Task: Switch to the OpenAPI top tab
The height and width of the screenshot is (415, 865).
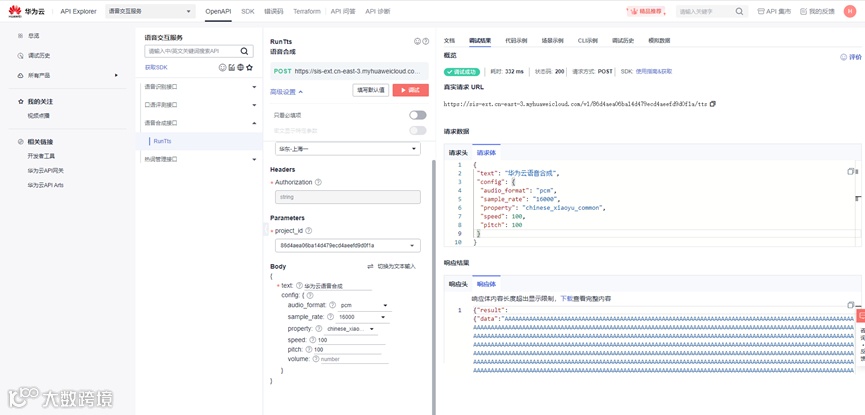Action: 218,11
